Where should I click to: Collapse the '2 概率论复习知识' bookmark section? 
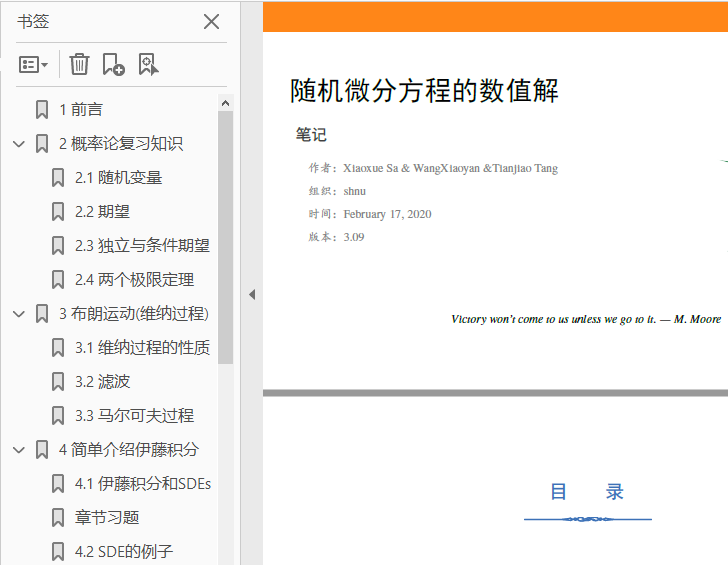click(18, 144)
